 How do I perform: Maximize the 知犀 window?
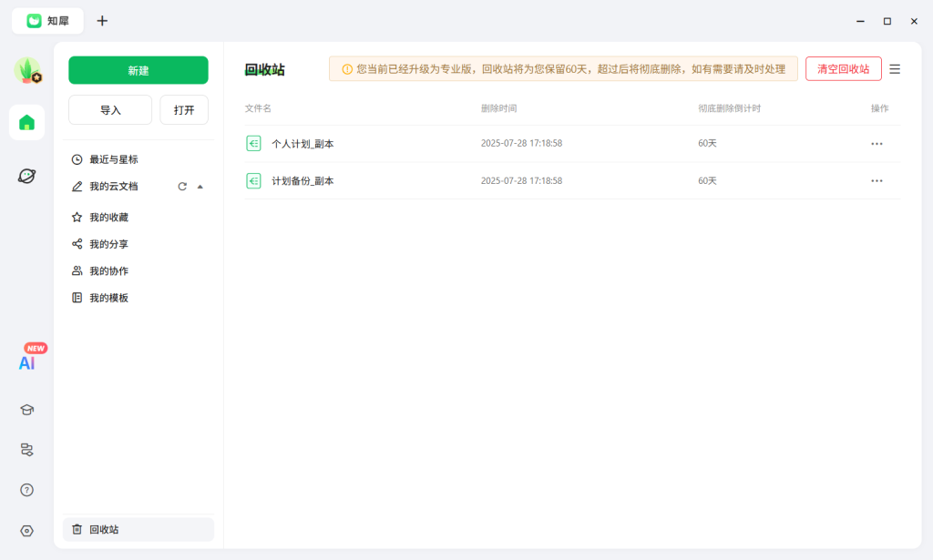[x=887, y=21]
